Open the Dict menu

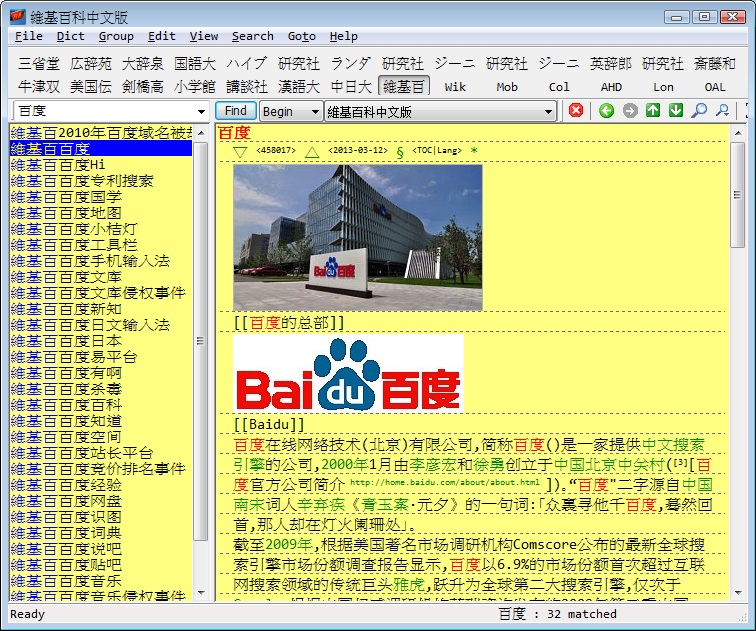point(70,36)
